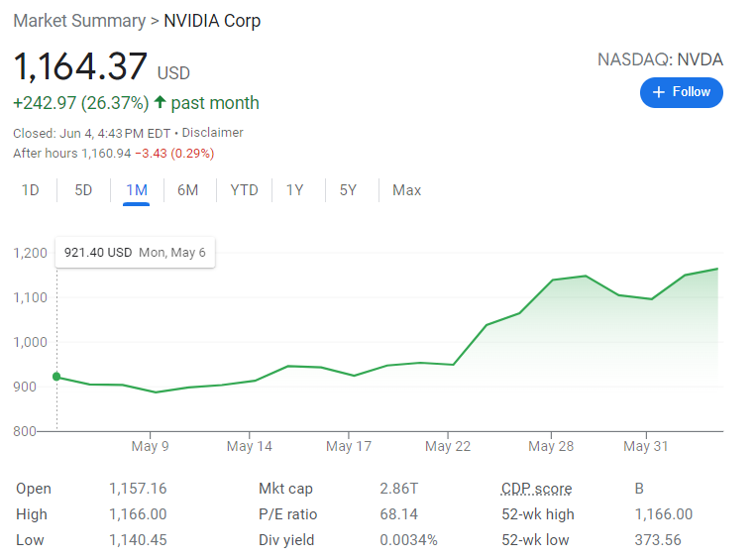The height and width of the screenshot is (559, 756).
Task: Click the NASDAQ: NVDA ticker text
Action: tap(660, 59)
